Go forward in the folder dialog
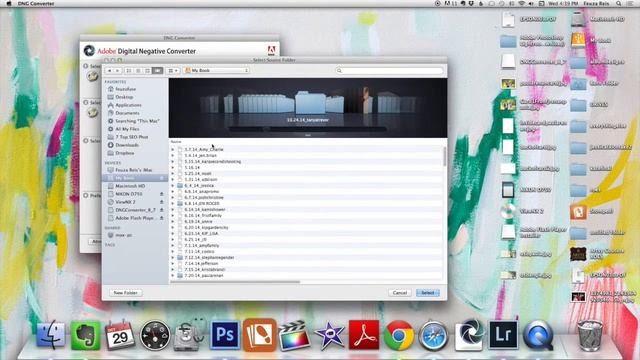640x360 pixels. tap(118, 71)
